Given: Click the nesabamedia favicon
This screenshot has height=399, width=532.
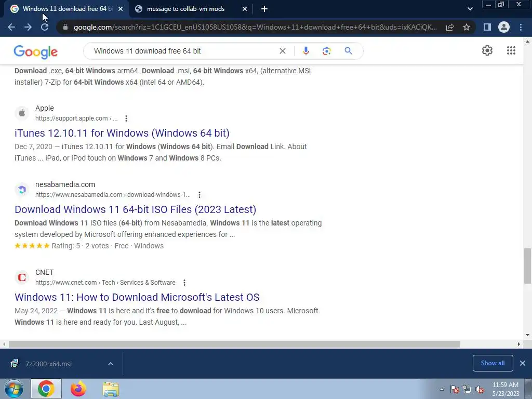Looking at the screenshot, I should [22, 189].
